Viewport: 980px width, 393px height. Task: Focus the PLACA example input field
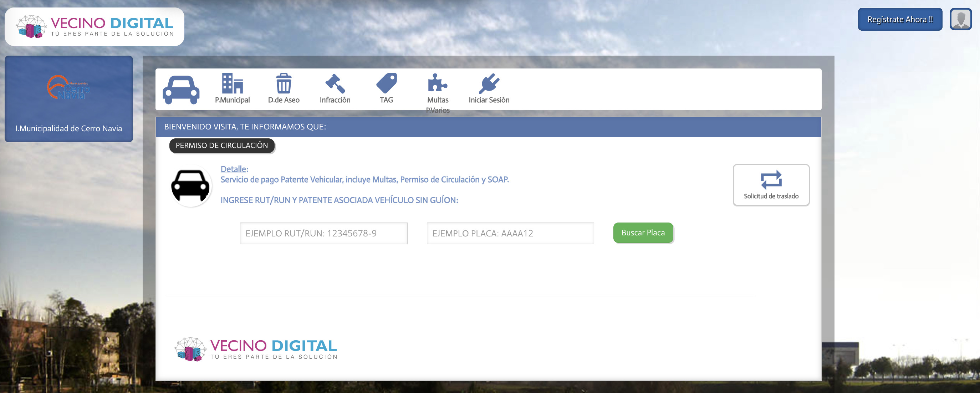coord(510,233)
